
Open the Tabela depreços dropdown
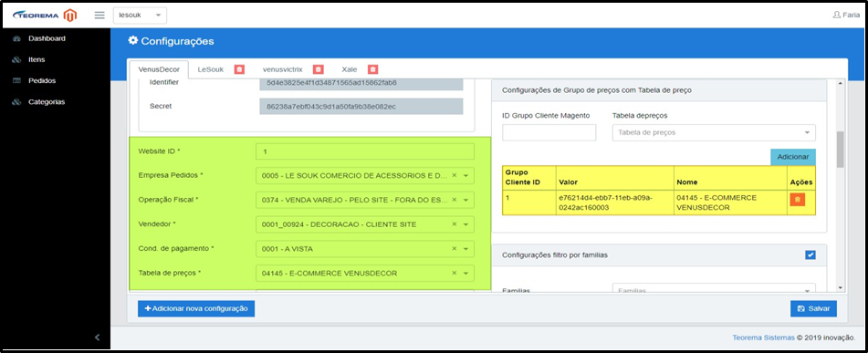[714, 133]
